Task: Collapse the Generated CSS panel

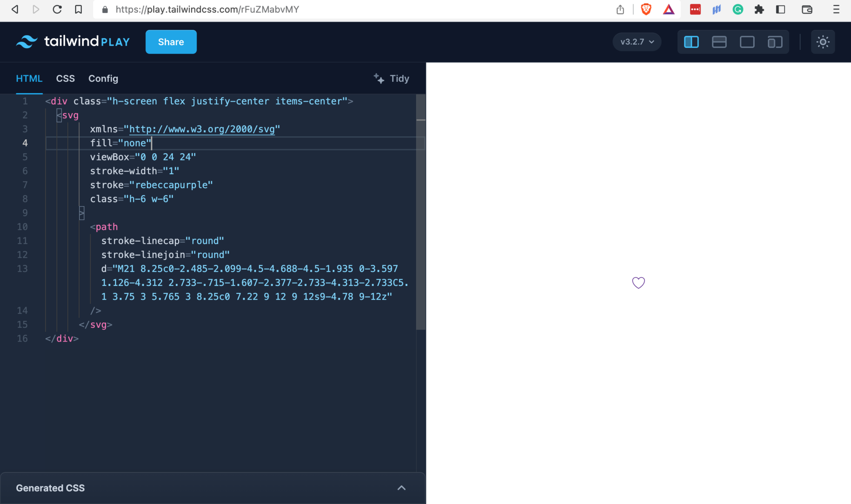Action: tap(401, 488)
